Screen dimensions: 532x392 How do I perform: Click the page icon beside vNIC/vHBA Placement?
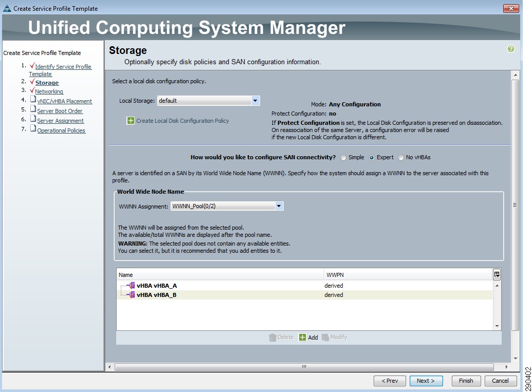33,99
